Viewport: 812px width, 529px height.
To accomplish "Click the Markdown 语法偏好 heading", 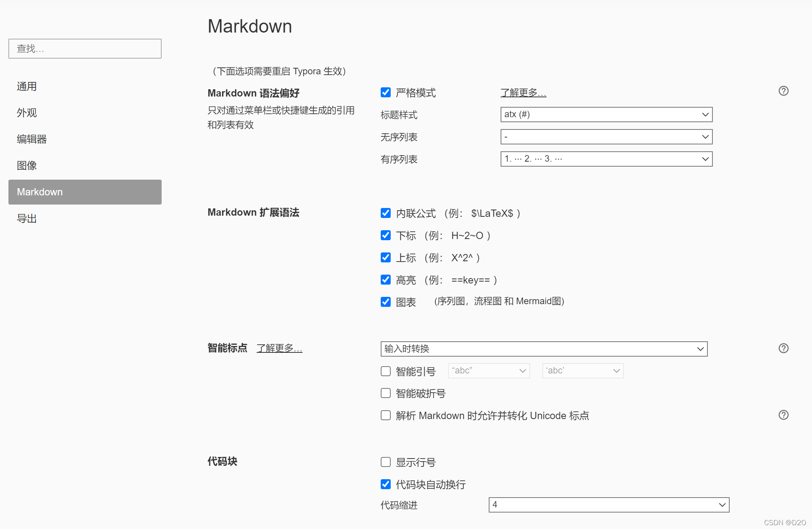I will (253, 93).
